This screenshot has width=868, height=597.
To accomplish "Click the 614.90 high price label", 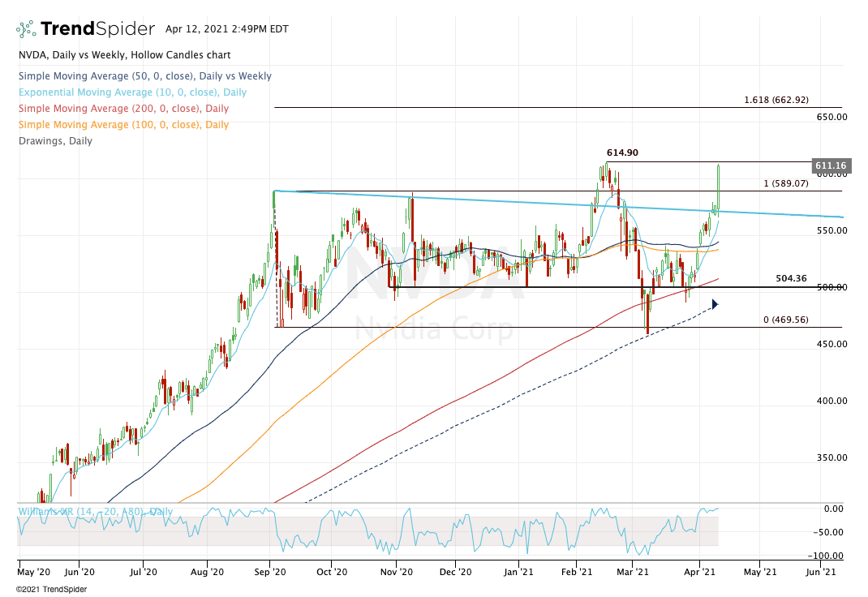I will point(622,152).
